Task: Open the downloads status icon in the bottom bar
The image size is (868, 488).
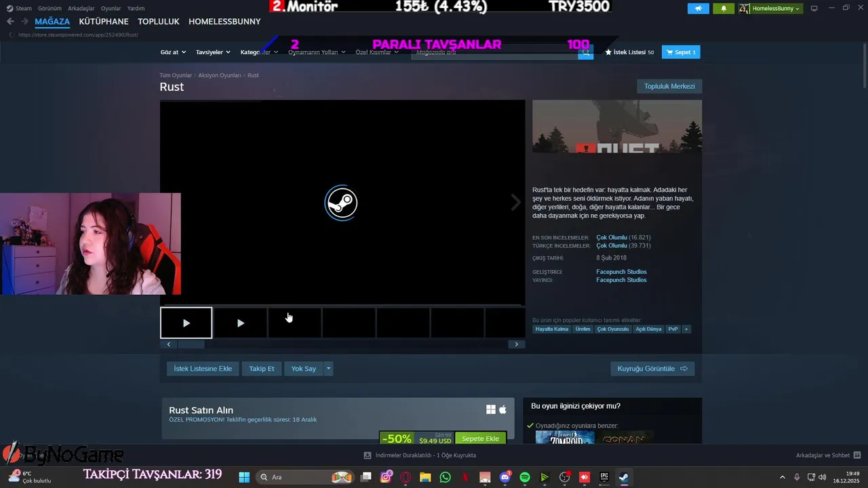Action: pyautogui.click(x=368, y=455)
